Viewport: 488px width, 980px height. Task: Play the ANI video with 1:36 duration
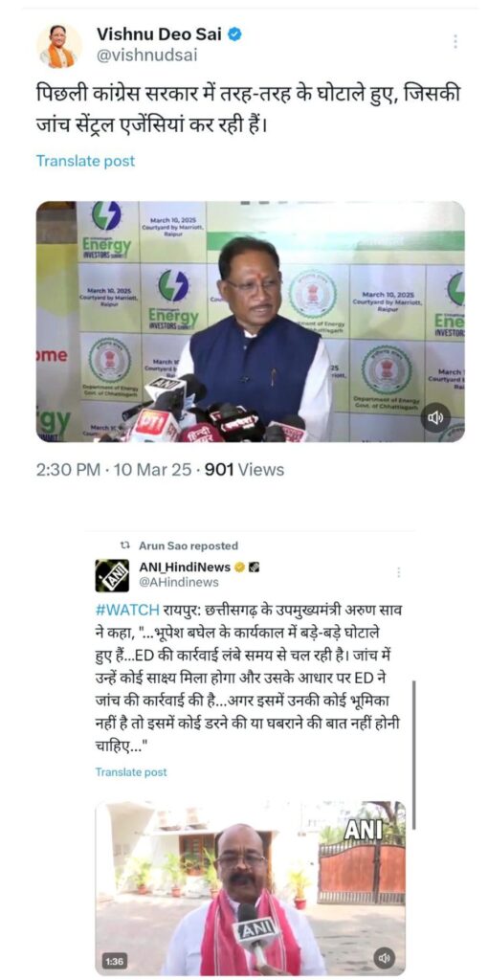coord(250,888)
